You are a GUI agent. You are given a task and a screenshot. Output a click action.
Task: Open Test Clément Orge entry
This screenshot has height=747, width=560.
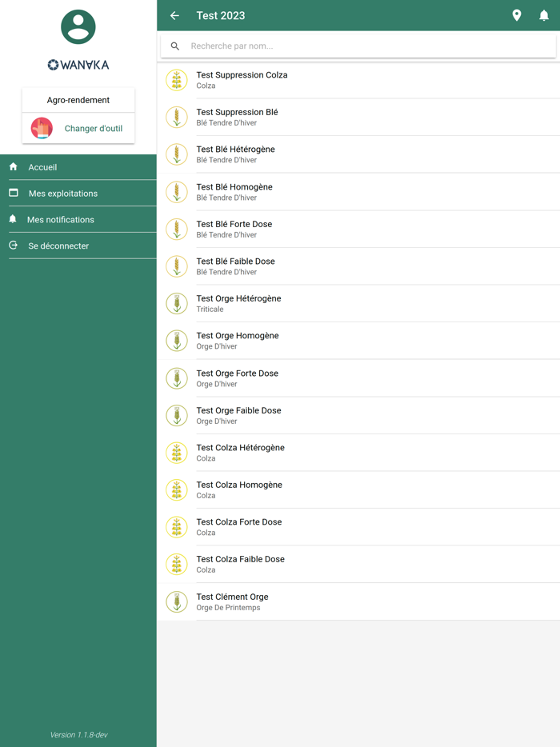pyautogui.click(x=358, y=601)
